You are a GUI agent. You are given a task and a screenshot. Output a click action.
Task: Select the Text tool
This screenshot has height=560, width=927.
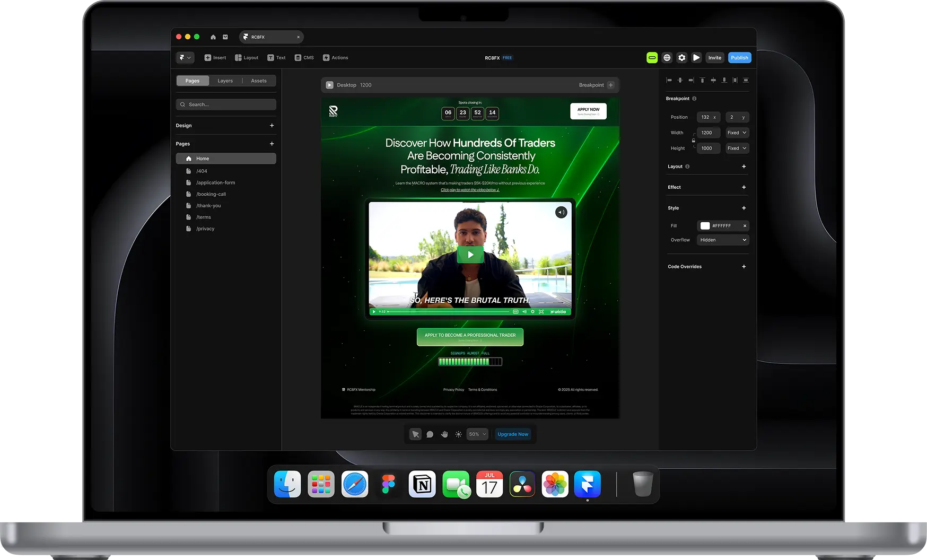(x=276, y=58)
